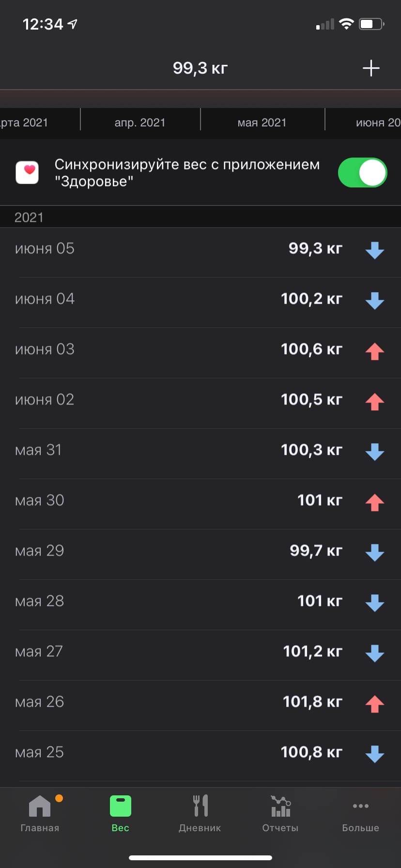Select мая 2021 in the month strip

click(262, 123)
